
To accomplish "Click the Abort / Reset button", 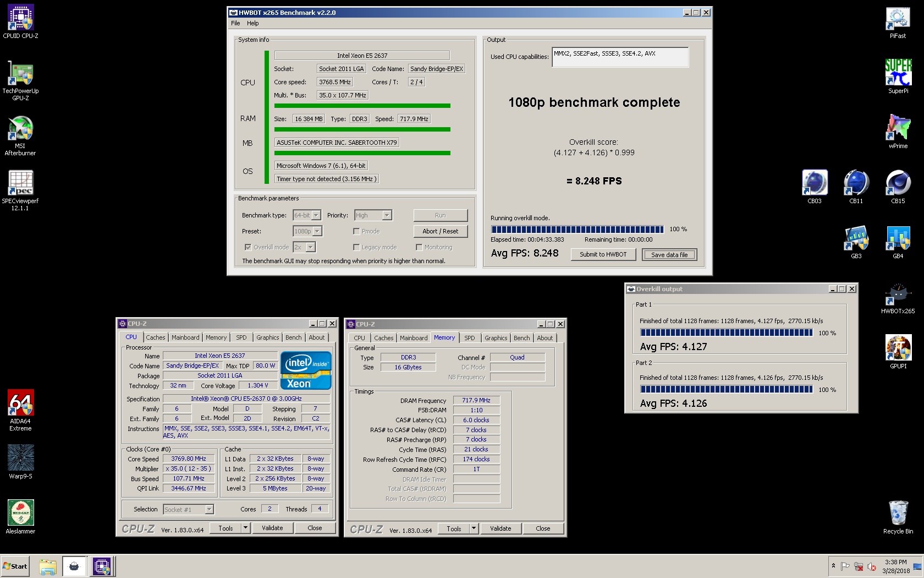I will (x=441, y=231).
